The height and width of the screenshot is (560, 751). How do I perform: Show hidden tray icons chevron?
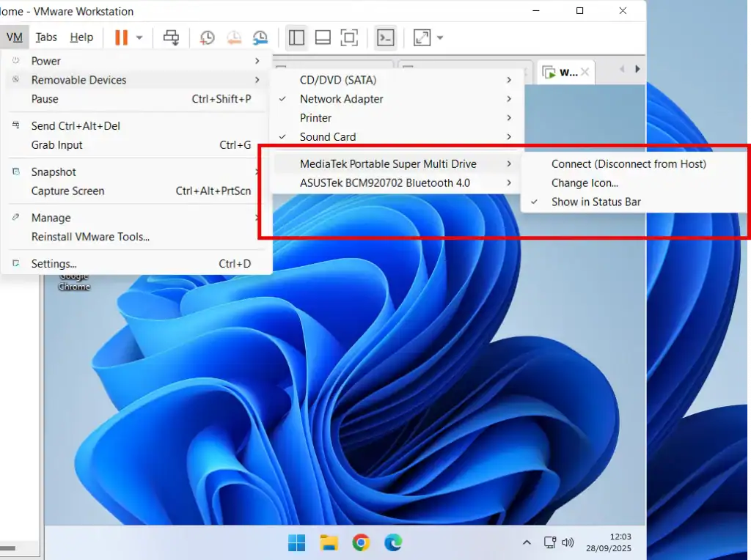527,542
